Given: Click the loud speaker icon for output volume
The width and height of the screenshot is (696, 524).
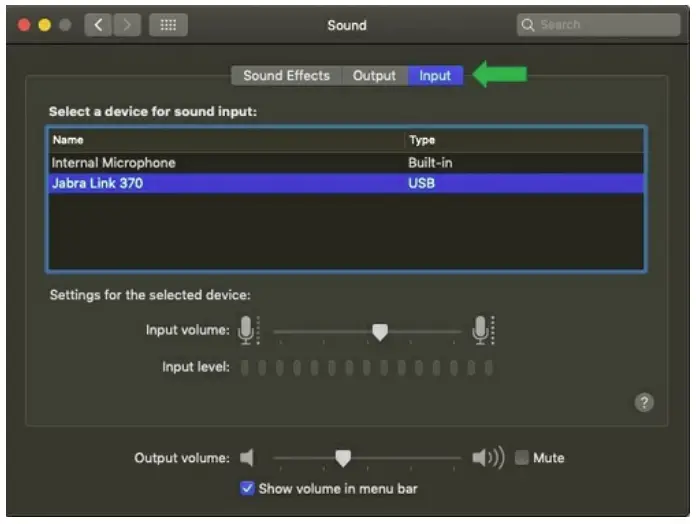Looking at the screenshot, I should coord(488,457).
